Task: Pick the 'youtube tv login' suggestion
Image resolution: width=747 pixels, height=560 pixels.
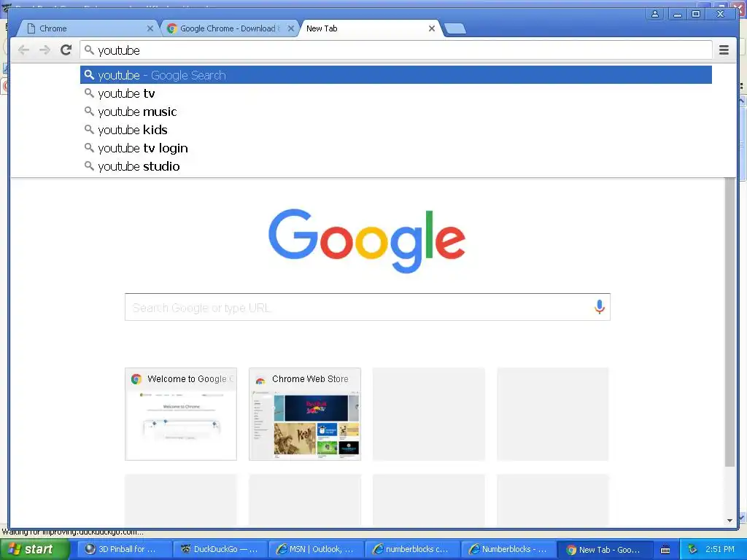Action: (396, 148)
